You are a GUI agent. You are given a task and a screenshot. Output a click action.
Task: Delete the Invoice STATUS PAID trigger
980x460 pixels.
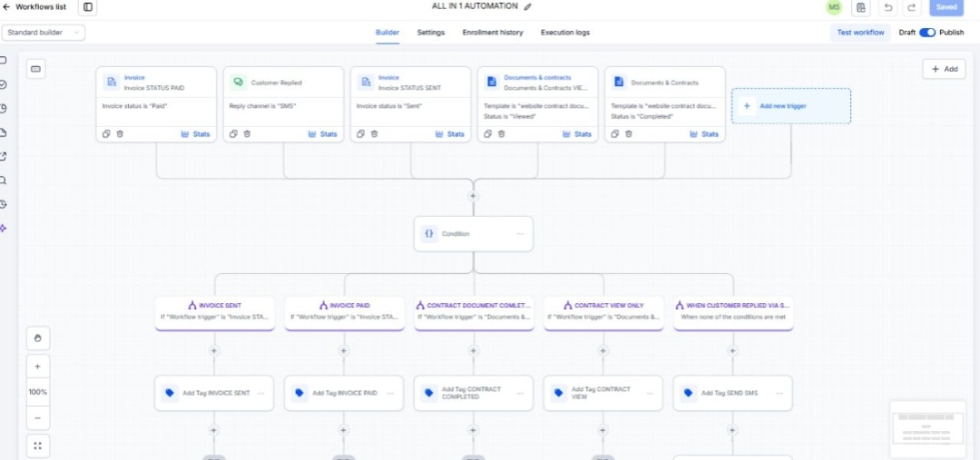point(120,133)
